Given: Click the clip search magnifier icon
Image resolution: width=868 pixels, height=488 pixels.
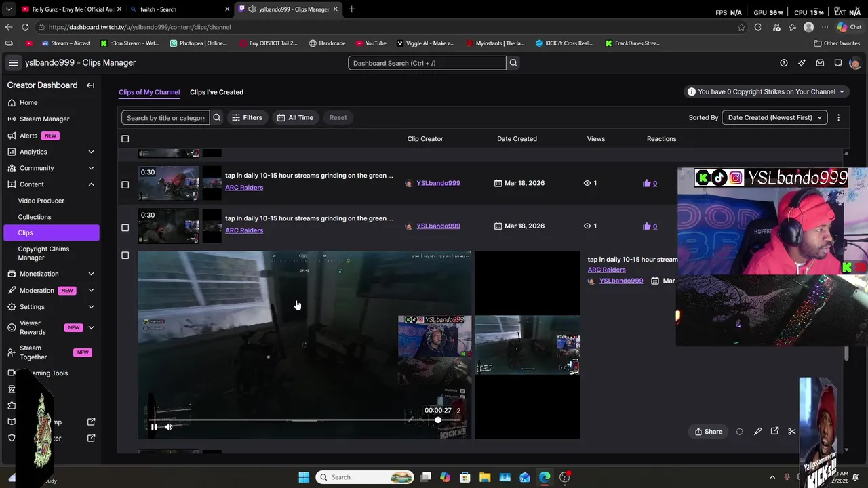Looking at the screenshot, I should click(x=217, y=118).
